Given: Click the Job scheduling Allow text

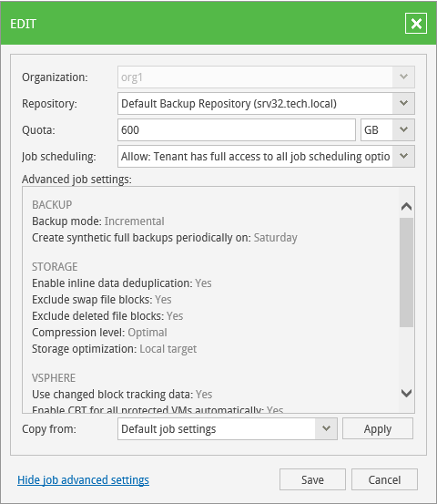Looking at the screenshot, I should coord(256,157).
